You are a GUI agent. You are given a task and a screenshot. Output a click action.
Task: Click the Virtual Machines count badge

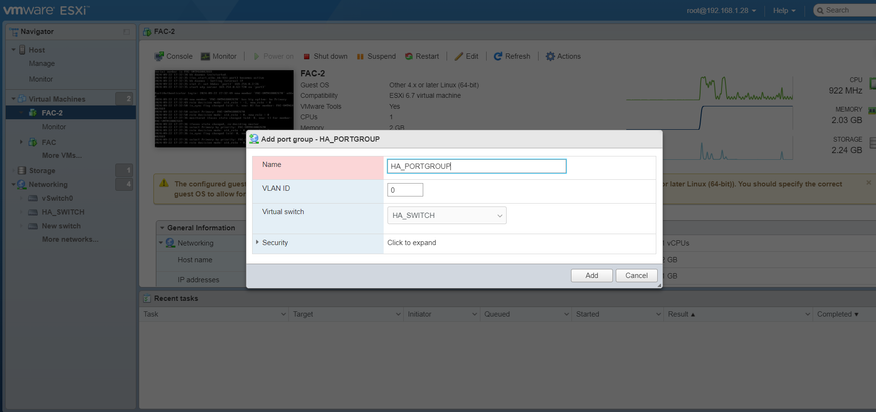click(124, 99)
